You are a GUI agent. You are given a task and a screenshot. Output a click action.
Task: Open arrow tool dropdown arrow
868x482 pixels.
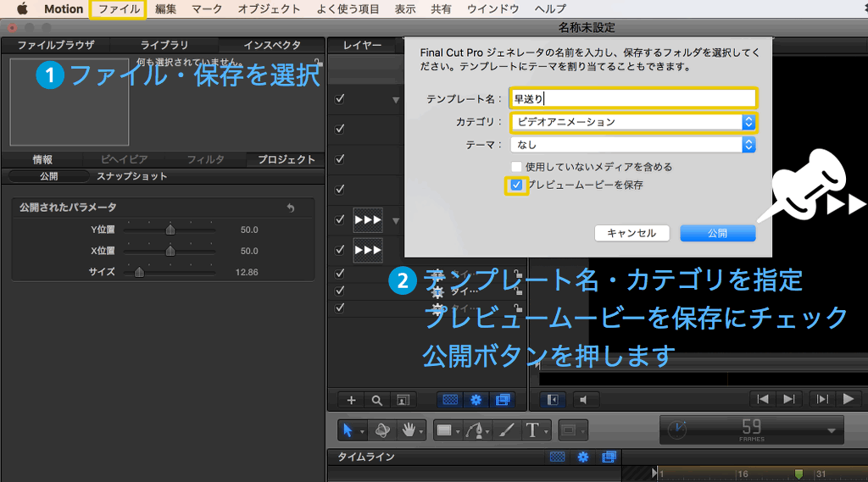[x=362, y=432]
